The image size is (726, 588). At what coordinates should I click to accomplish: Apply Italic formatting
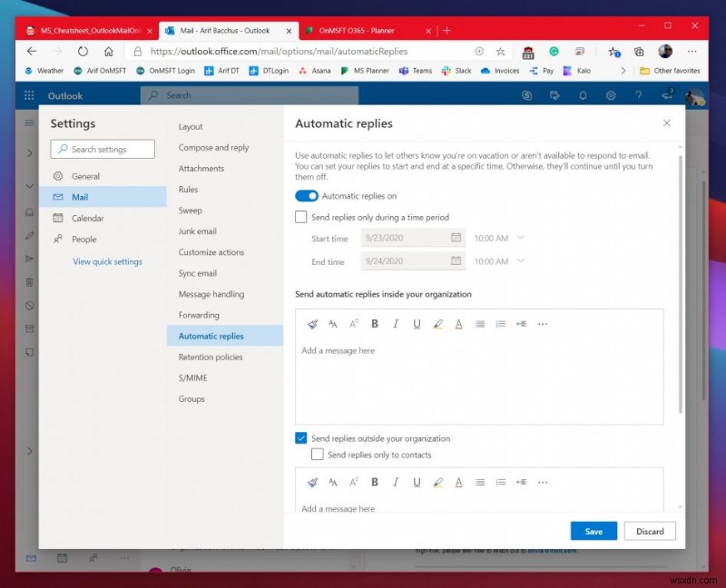point(396,324)
